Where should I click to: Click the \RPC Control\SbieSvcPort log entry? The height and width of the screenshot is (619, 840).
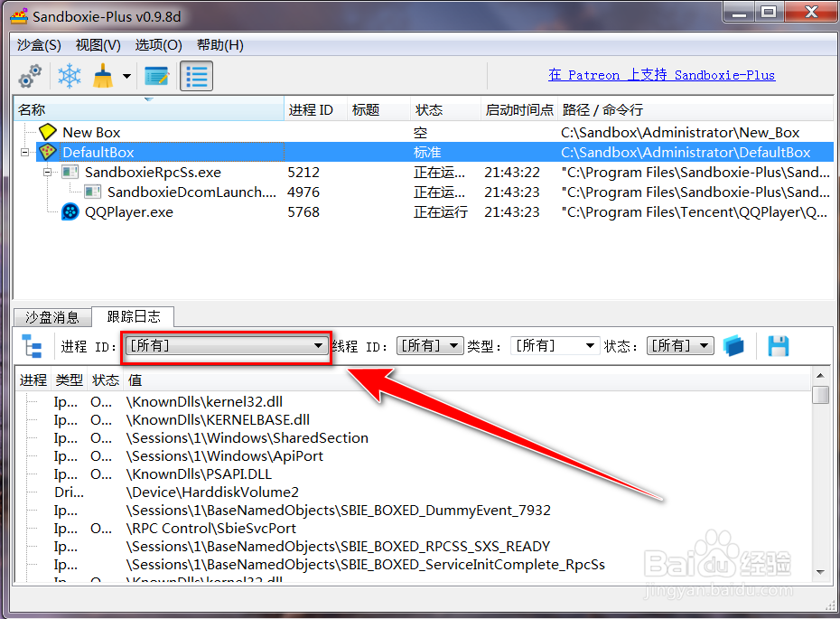211,529
